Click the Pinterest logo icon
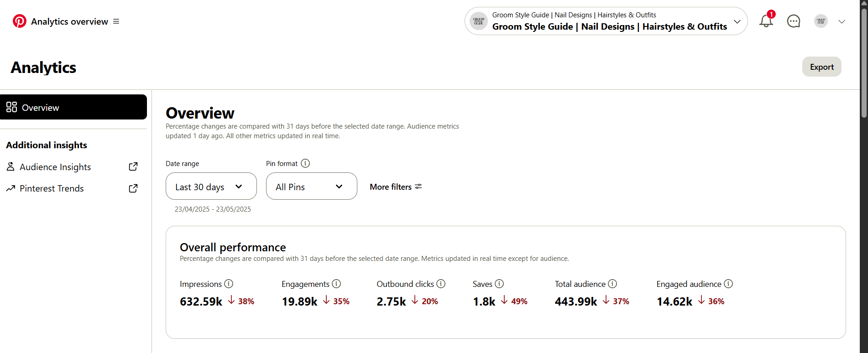Screen dimensions: 868x353 (x=20, y=21)
